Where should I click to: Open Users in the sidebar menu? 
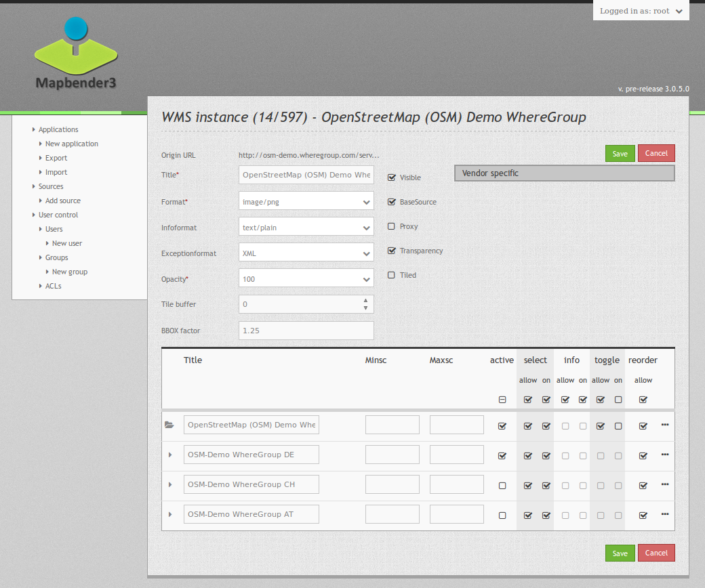click(x=54, y=229)
